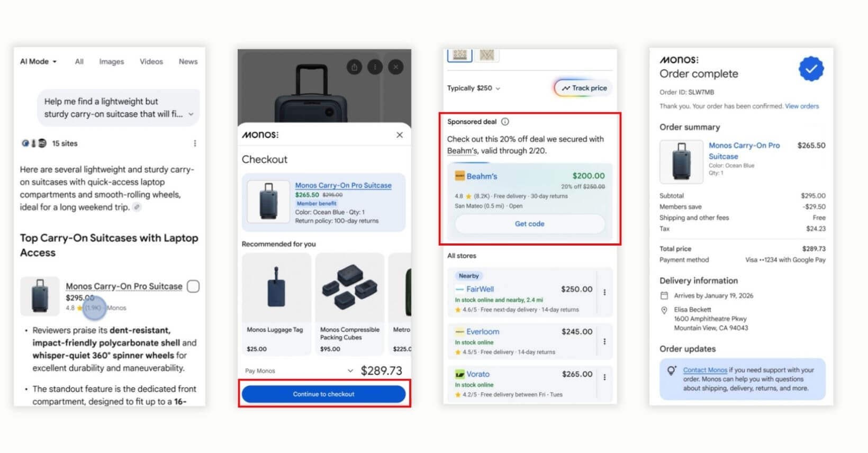Open the three-dot menu above the product photo
This screenshot has width=868, height=453.
[x=375, y=67]
